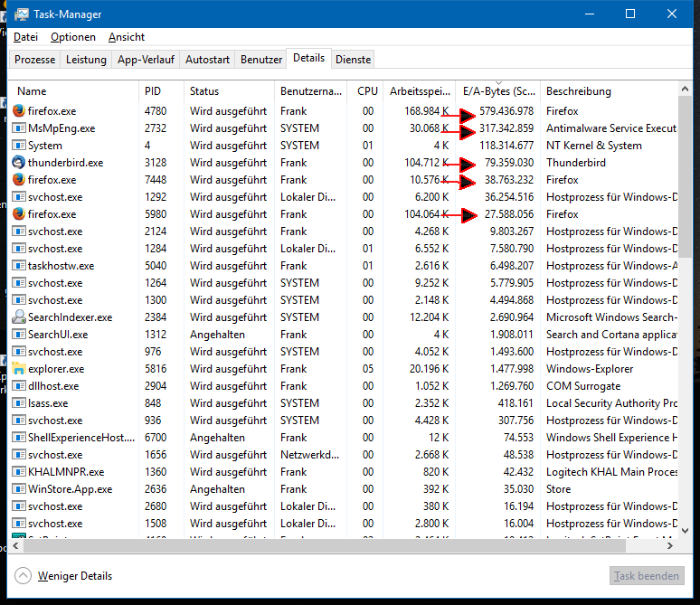Switch to the Leistung tab
The height and width of the screenshot is (605, 700).
pos(86,60)
